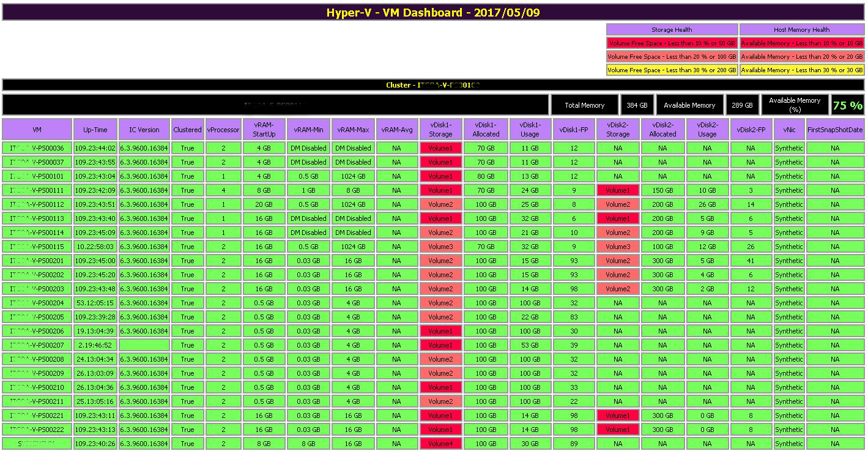The image size is (868, 451).
Task: Click up-time value 53.12:05:15
Action: tap(95, 303)
